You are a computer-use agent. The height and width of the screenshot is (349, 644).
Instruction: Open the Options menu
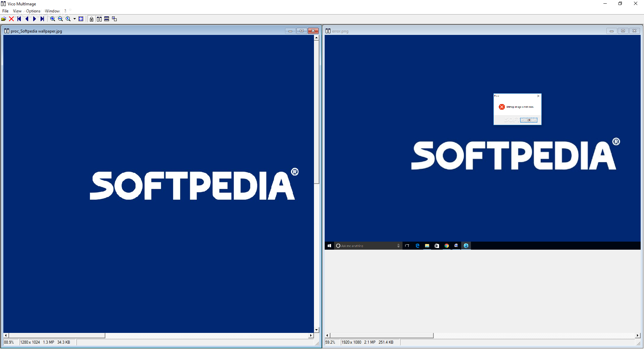(x=33, y=11)
